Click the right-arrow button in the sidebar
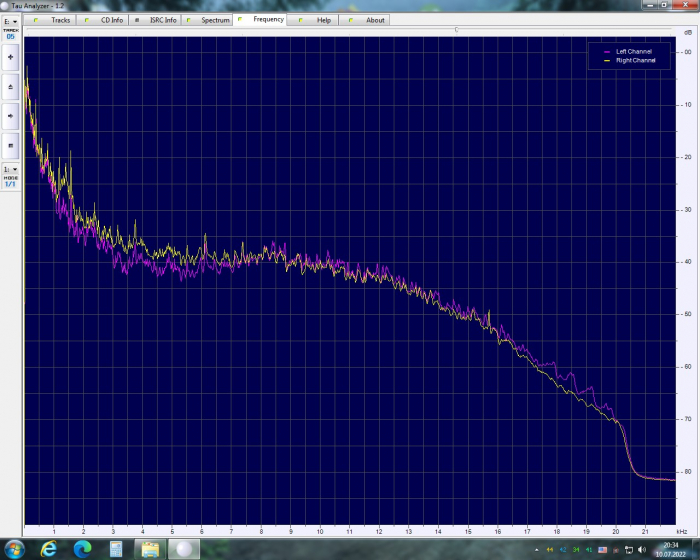This screenshot has width=700, height=560. tap(10, 116)
